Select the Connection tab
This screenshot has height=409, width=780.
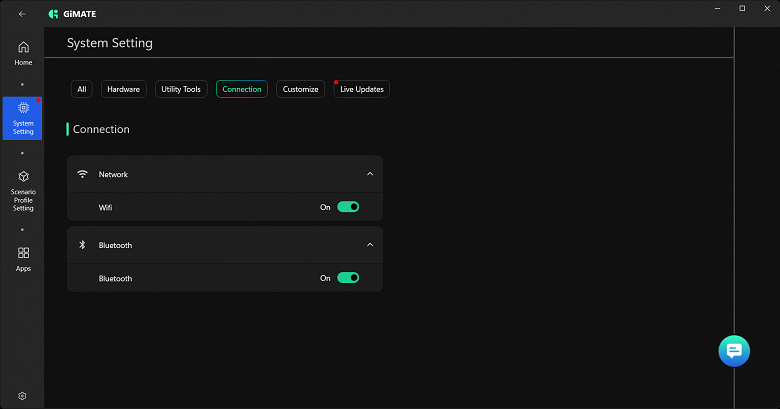242,89
